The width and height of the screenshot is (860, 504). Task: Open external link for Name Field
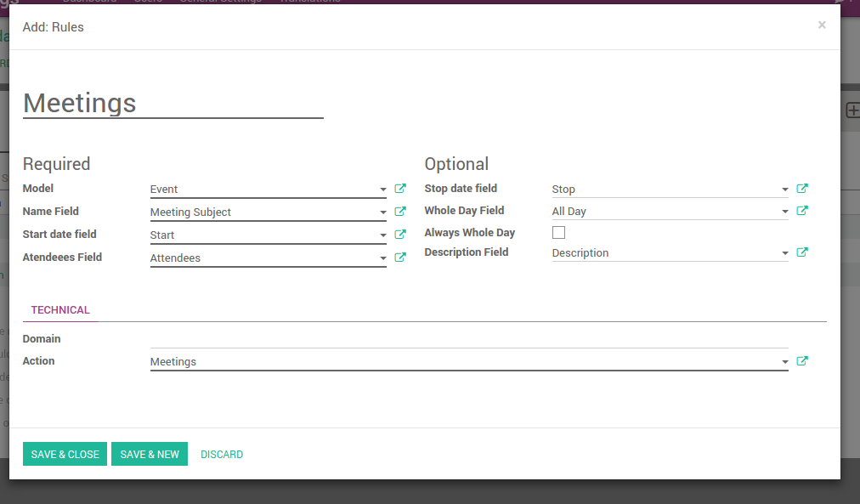[x=400, y=212]
